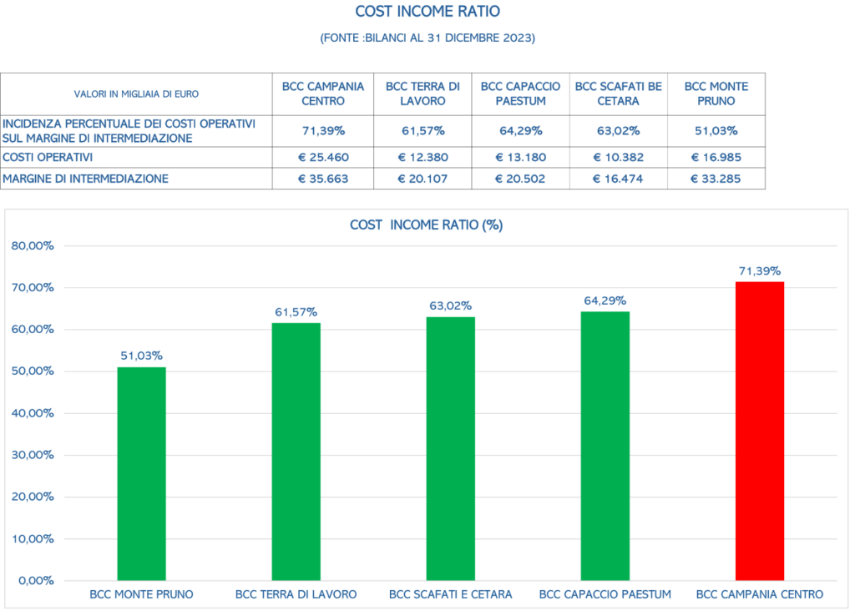Select the € 35.663 intermediation margin cell
The width and height of the screenshot is (855, 616).
pyautogui.click(x=323, y=179)
